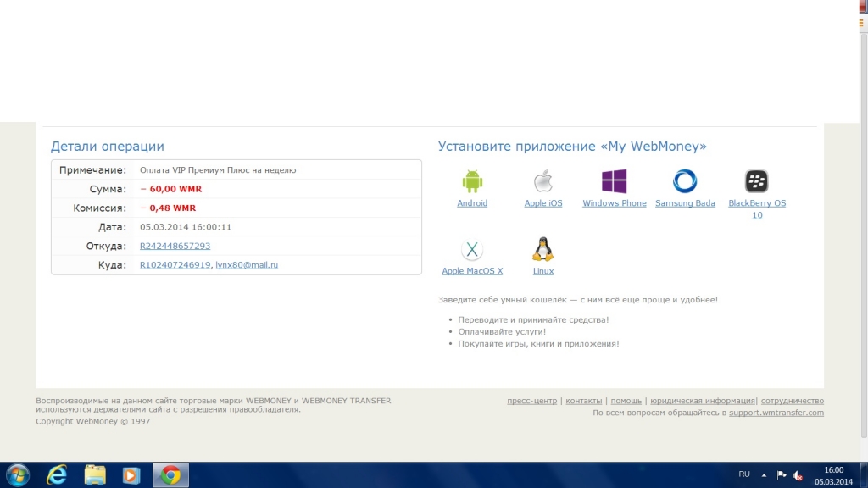Open the пресс-центр footer link
Image resolution: width=868 pixels, height=488 pixels.
coord(531,401)
